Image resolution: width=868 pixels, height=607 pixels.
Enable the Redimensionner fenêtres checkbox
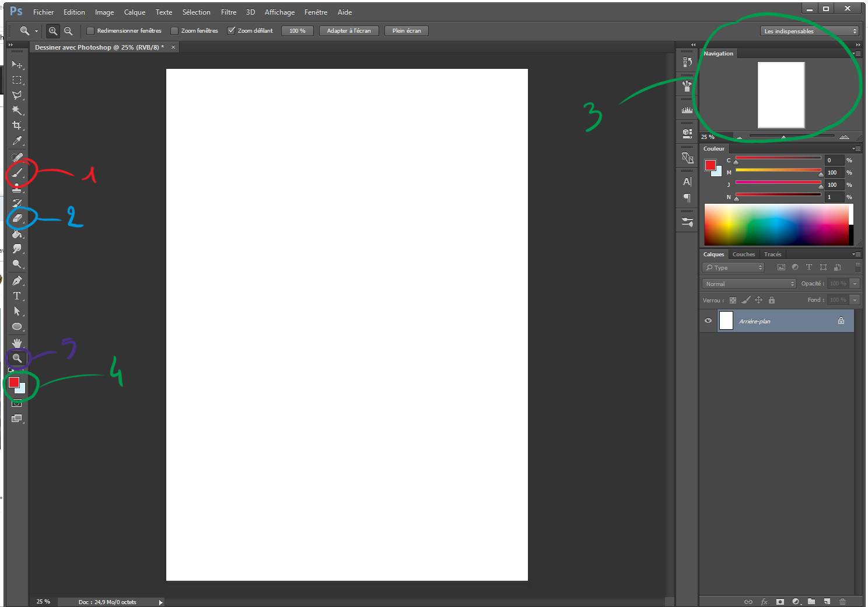91,30
